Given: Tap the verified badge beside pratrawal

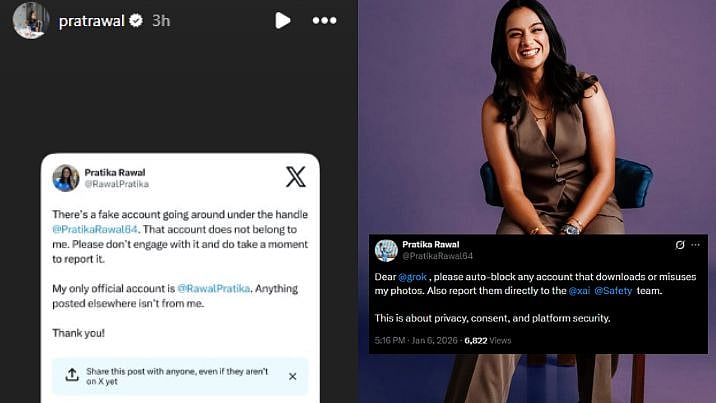Looking at the screenshot, I should 136,21.
